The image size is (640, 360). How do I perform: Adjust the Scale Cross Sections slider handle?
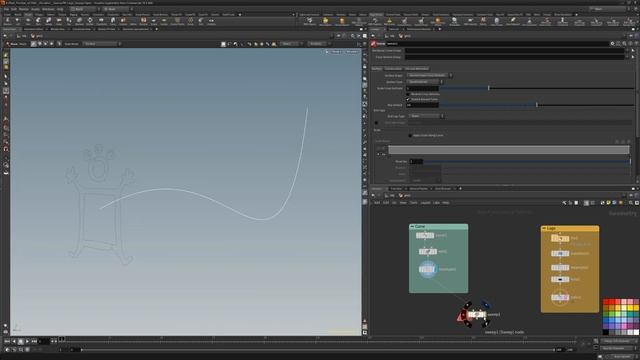point(489,88)
